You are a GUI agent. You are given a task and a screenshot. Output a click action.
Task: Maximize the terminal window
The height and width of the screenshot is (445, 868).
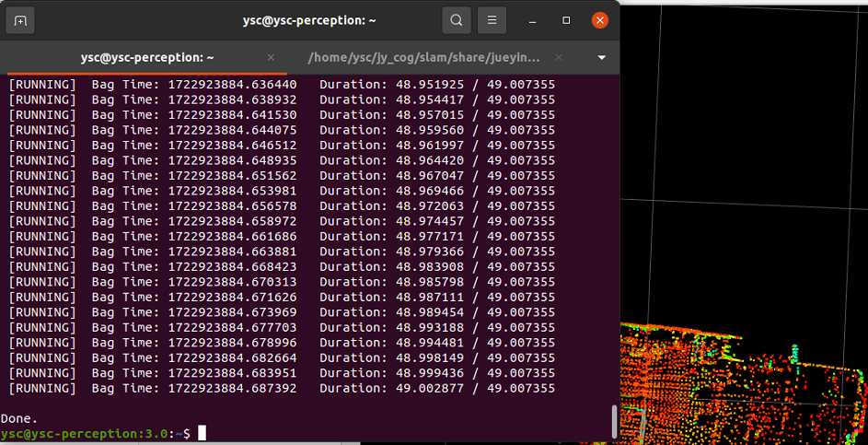(x=566, y=20)
